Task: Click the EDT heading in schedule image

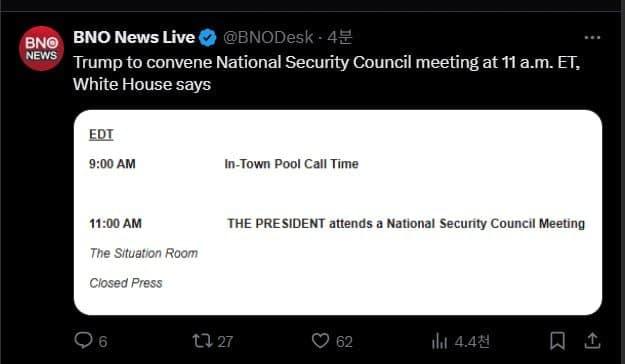Action: [101, 135]
